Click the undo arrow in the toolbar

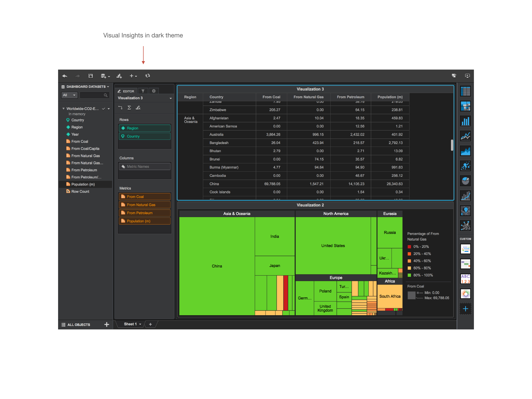(65, 76)
